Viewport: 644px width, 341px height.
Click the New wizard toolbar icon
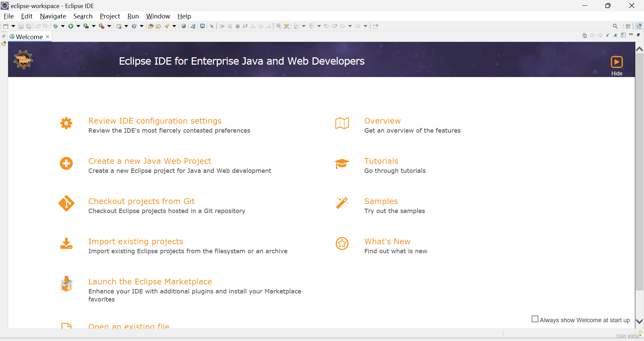pos(6,26)
